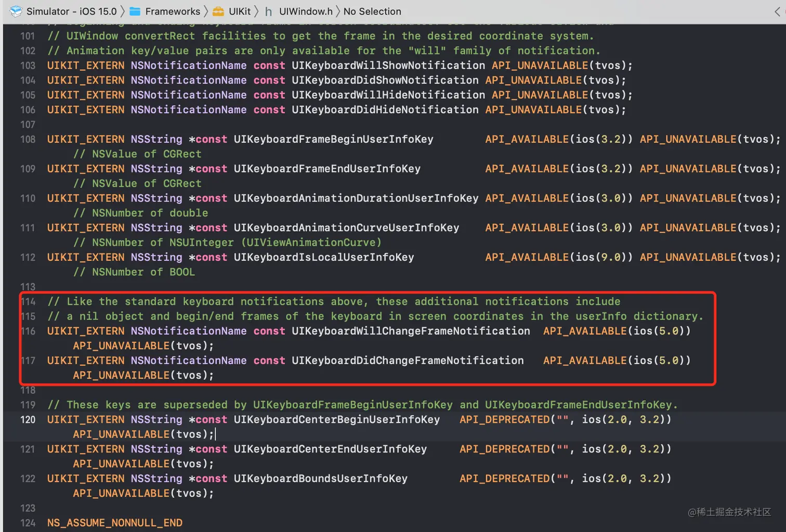Click line number 112 in the gutter

(28, 258)
